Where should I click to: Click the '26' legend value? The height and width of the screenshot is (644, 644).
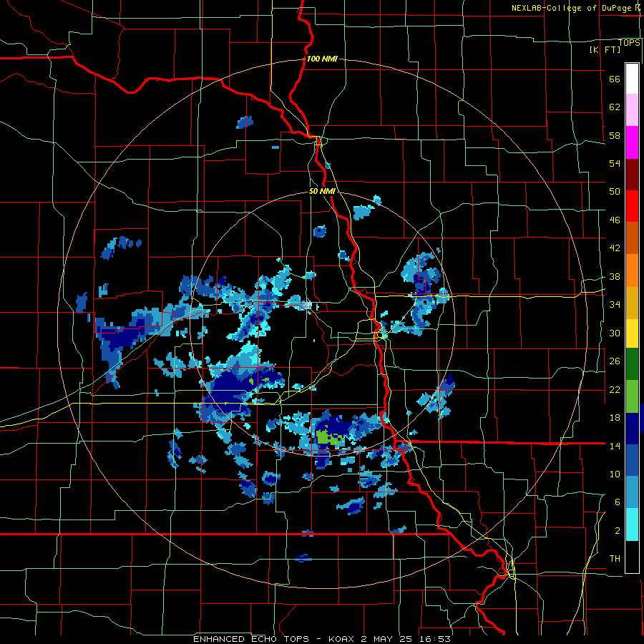[615, 361]
